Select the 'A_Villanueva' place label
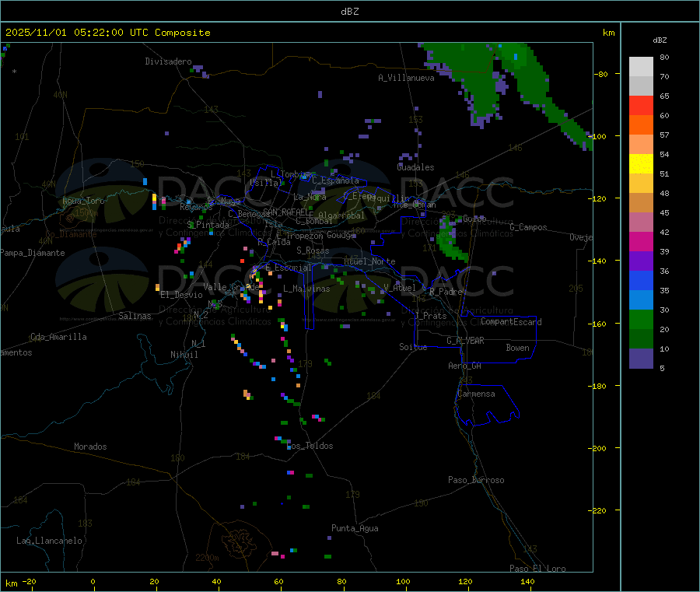Screen dimensions: 700x592 pos(406,78)
